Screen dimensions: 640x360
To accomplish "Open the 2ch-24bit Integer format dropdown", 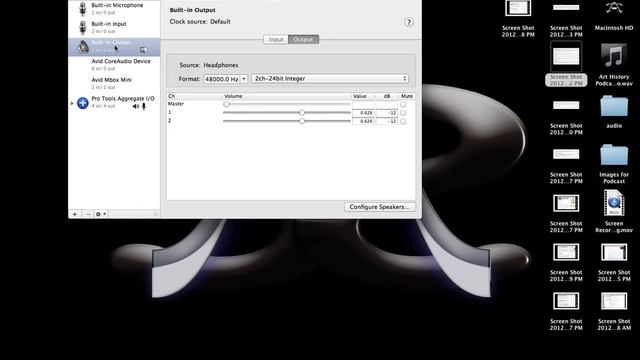I will click(330, 78).
